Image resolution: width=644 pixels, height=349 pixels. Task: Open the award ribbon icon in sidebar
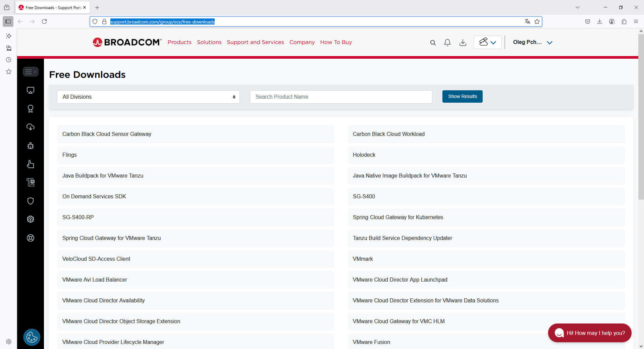(31, 109)
